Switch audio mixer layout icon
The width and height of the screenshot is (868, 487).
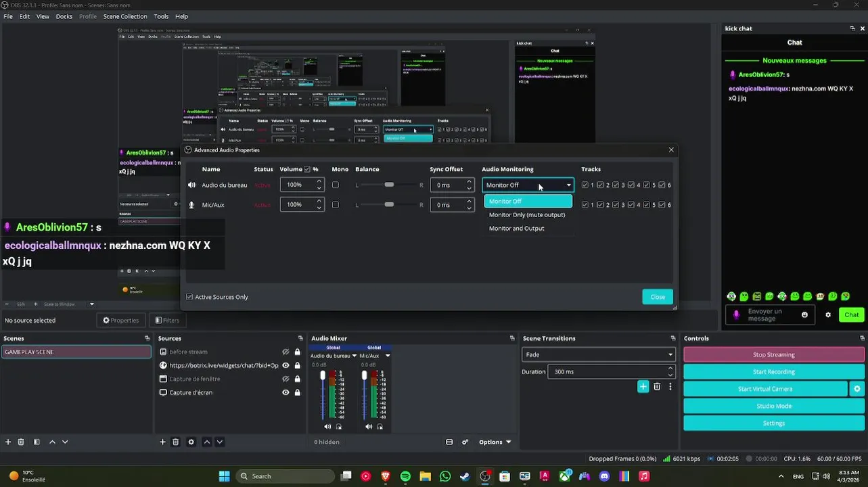coord(449,442)
